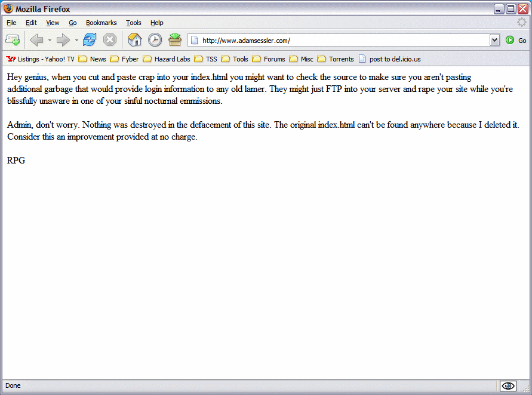
Task: Expand the Forums bookmark folder
Action: [x=268, y=59]
